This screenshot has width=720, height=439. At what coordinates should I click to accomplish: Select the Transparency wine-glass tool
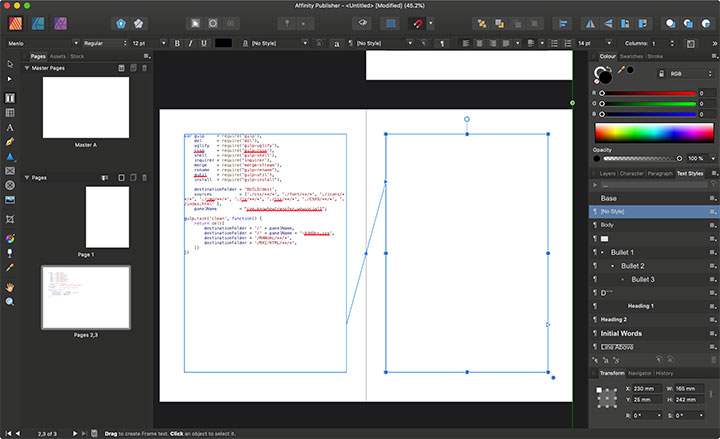[x=10, y=253]
